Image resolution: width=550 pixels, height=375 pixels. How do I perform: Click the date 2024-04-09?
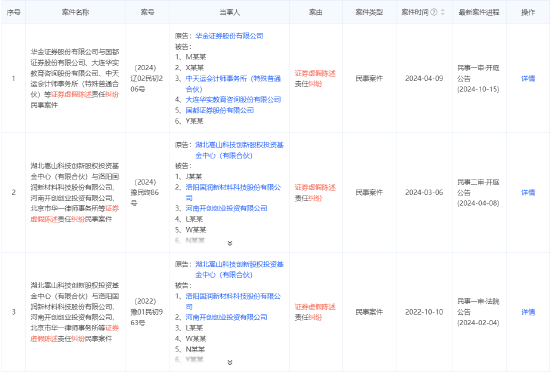[424, 79]
